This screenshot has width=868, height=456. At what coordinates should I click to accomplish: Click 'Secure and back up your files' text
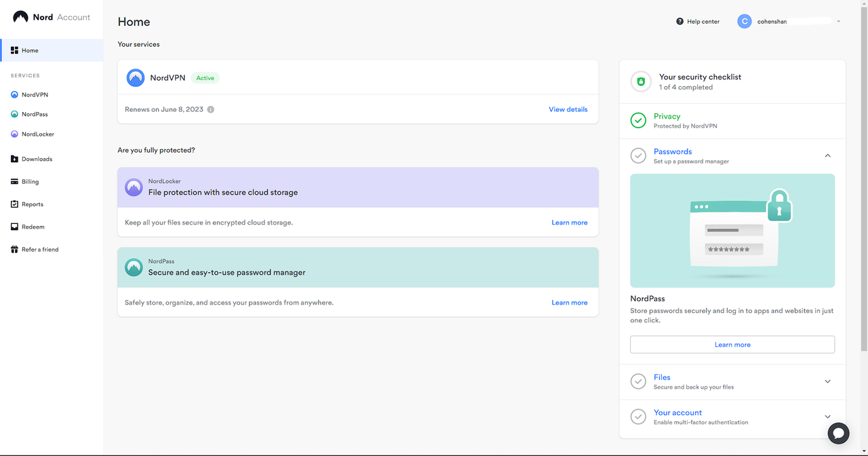click(x=694, y=387)
